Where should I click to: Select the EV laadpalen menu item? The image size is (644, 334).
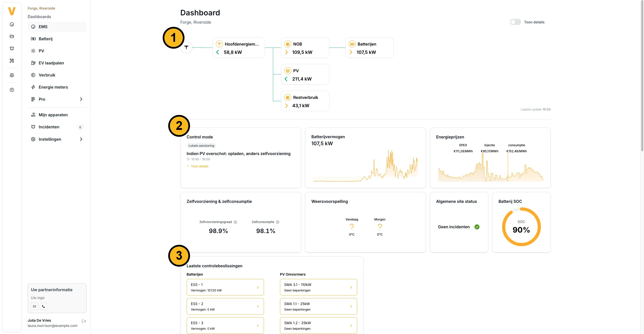(x=57, y=63)
